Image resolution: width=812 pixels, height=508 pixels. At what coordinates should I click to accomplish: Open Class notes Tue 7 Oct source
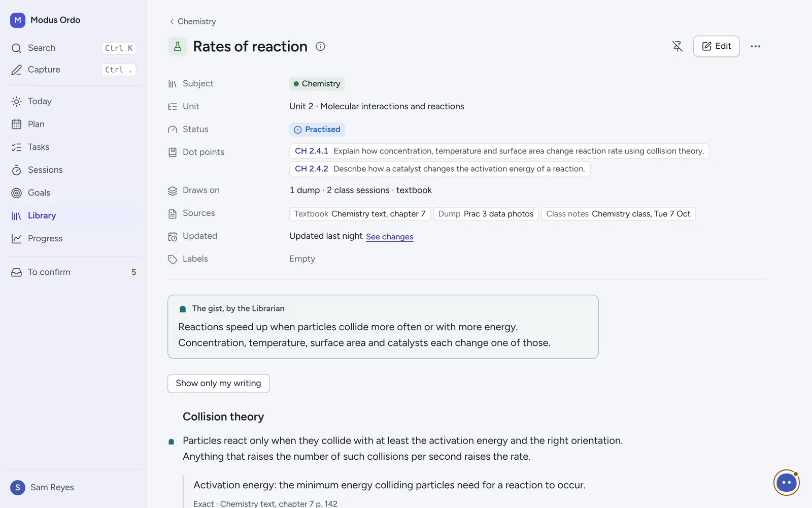pos(618,214)
